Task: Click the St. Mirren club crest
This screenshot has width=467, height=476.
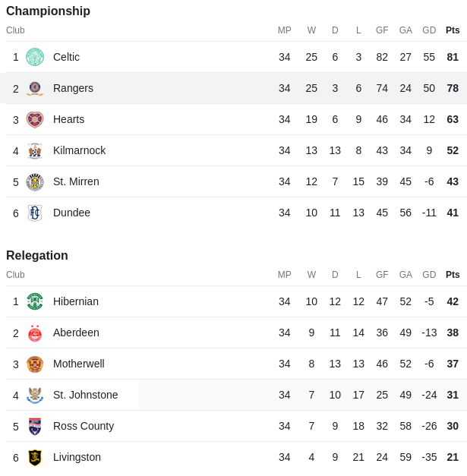Action: [35, 182]
